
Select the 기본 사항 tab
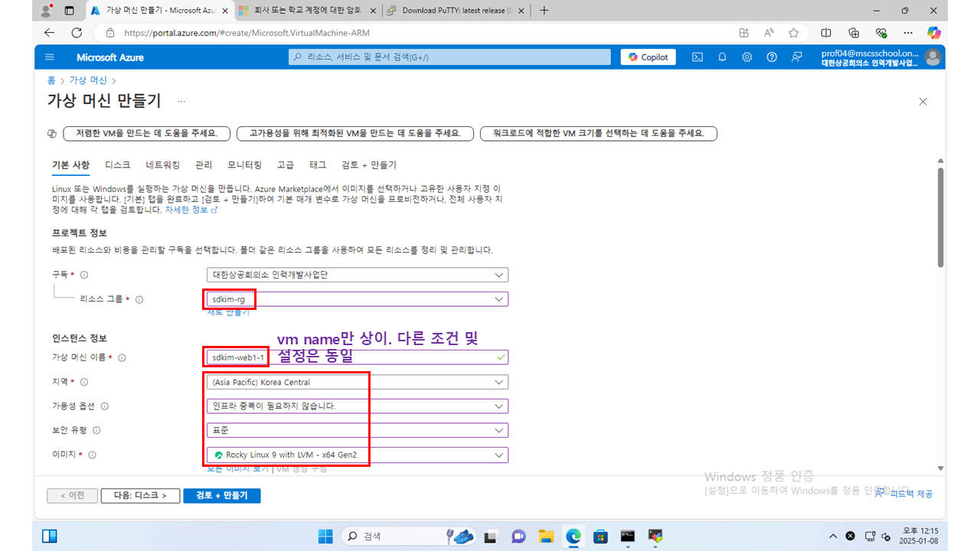tap(70, 165)
